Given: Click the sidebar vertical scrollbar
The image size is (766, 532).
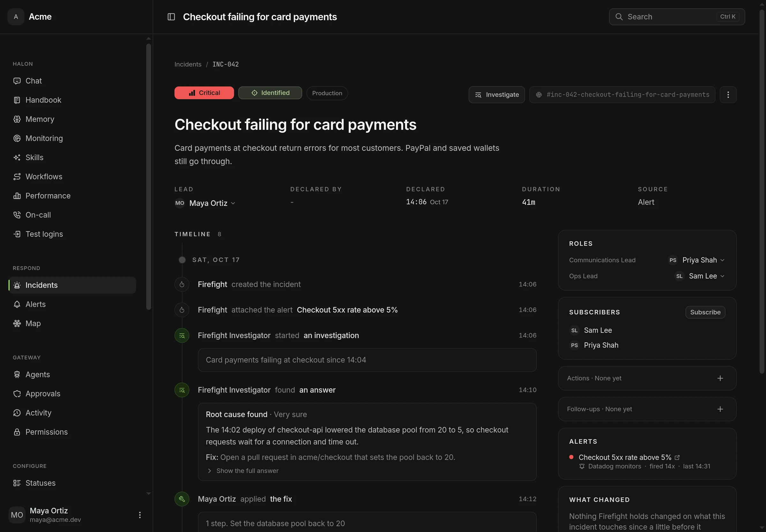Looking at the screenshot, I should 149,177.
